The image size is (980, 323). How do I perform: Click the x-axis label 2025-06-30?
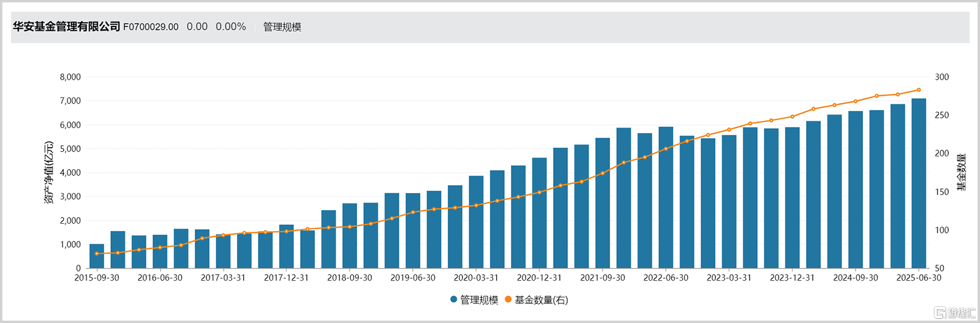pos(919,278)
